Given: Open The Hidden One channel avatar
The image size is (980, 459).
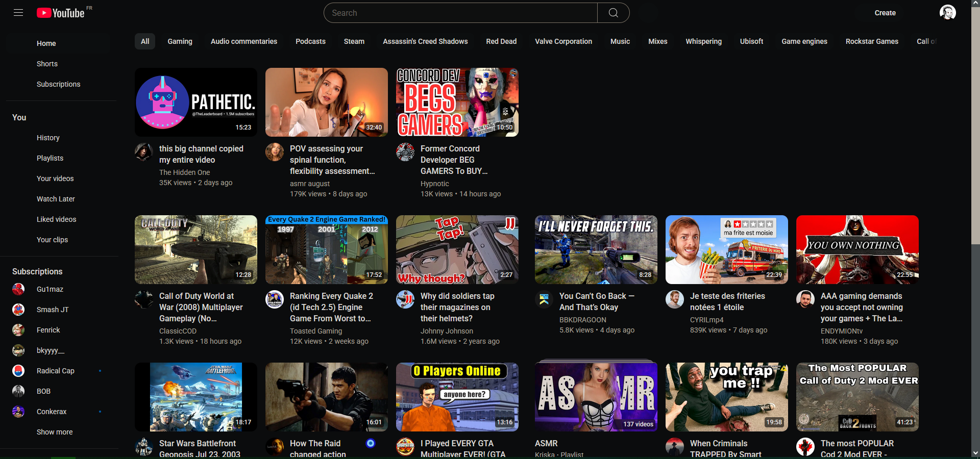Looking at the screenshot, I should tap(144, 152).
